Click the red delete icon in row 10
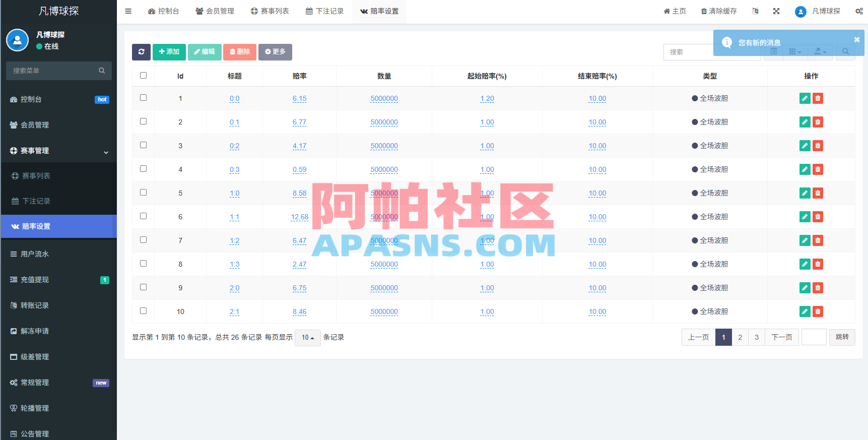Viewport: 868px width, 440px height. pyautogui.click(x=818, y=311)
